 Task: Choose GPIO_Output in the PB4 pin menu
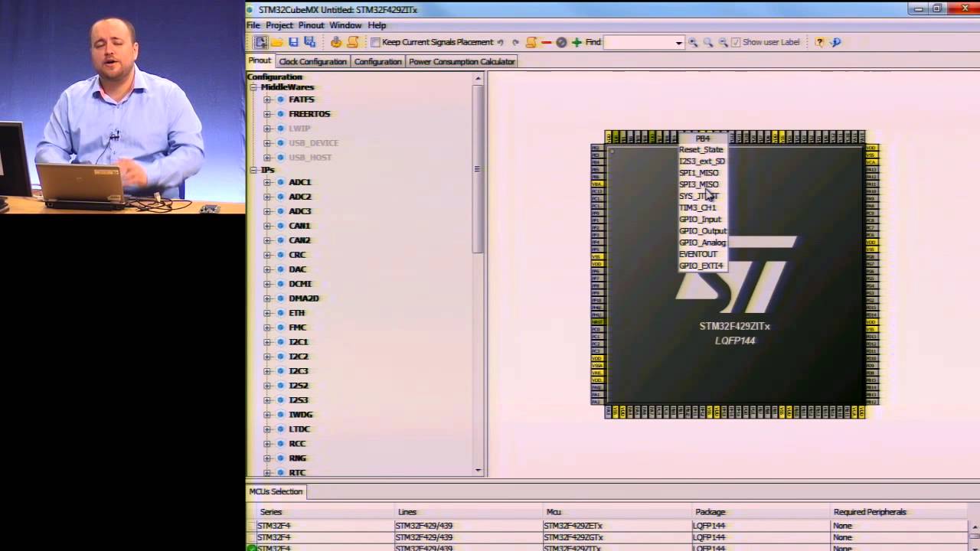tap(703, 231)
